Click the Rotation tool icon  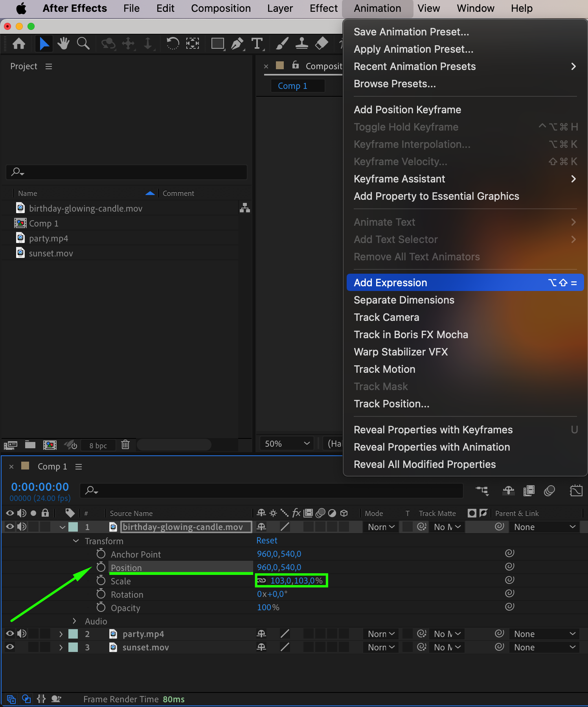pyautogui.click(x=172, y=43)
